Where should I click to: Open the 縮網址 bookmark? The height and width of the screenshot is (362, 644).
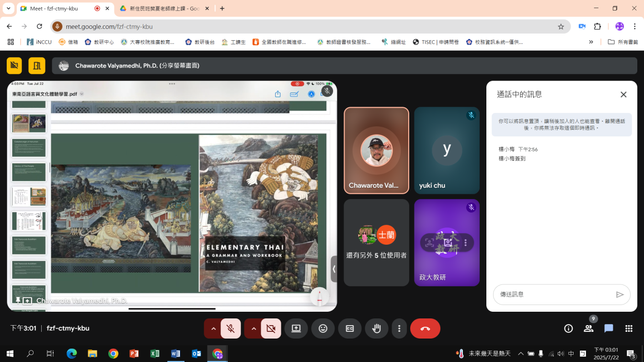(393, 42)
